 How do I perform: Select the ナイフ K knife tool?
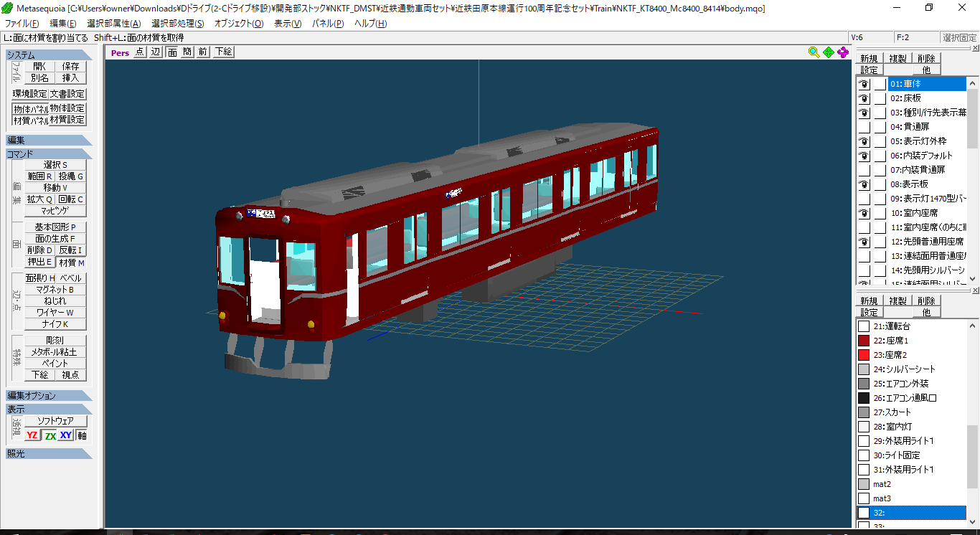click(x=55, y=324)
